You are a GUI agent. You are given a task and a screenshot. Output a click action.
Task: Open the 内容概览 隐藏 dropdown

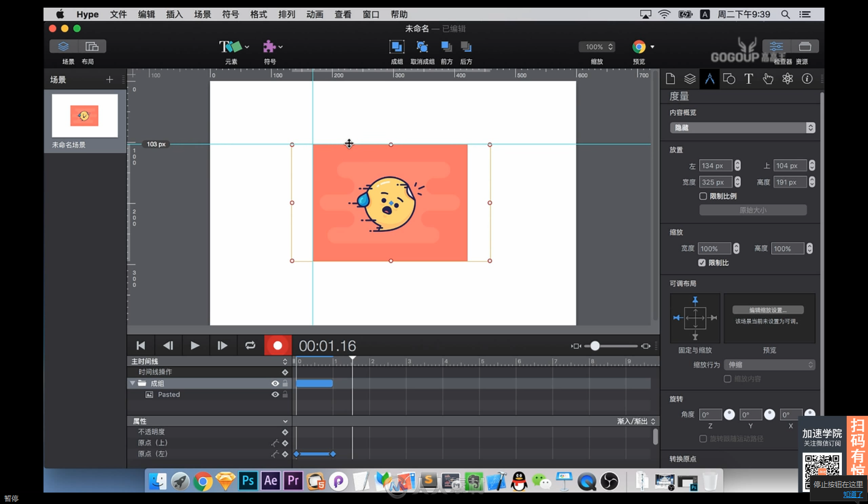[742, 127]
